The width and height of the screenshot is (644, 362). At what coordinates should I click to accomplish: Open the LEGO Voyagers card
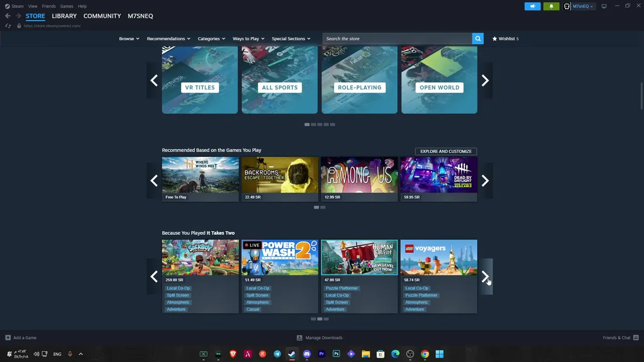439,277
